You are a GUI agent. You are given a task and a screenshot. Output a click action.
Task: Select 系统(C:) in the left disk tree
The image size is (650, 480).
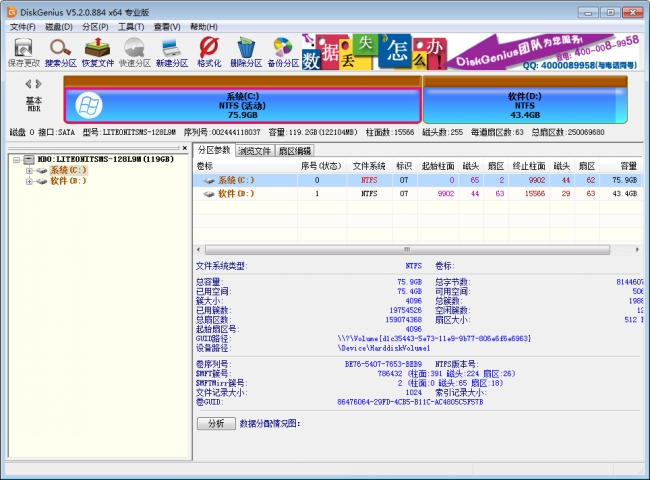click(68, 170)
